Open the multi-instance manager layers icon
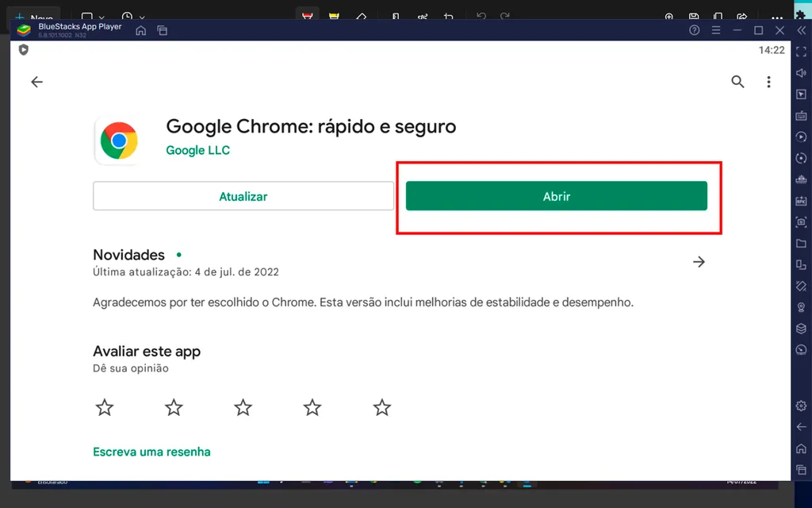The height and width of the screenshot is (508, 812). coord(801,328)
